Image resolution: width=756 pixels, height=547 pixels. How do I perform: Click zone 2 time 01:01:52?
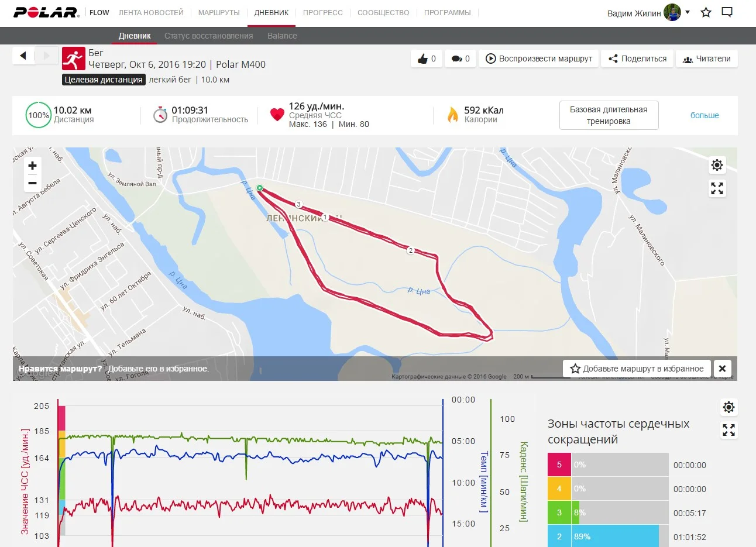[690, 537]
